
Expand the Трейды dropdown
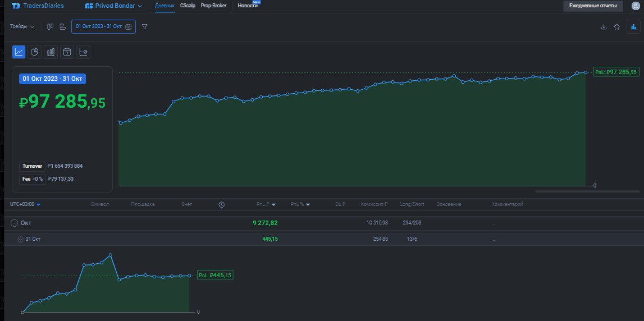[x=22, y=27]
